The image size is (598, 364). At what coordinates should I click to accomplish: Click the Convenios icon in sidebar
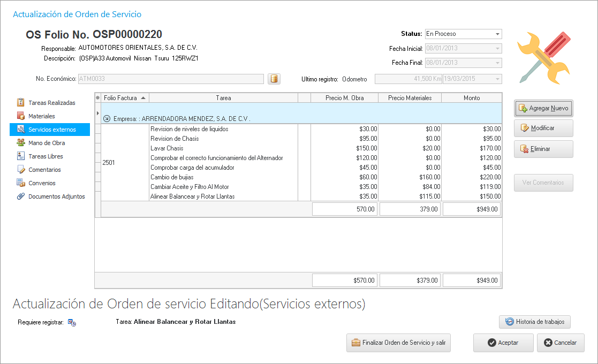(x=21, y=183)
